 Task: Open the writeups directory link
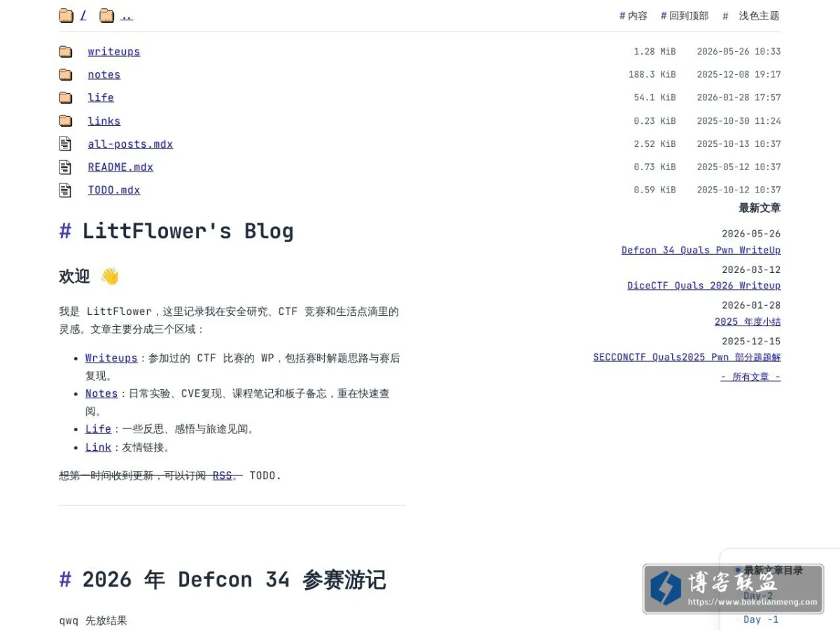click(x=114, y=52)
